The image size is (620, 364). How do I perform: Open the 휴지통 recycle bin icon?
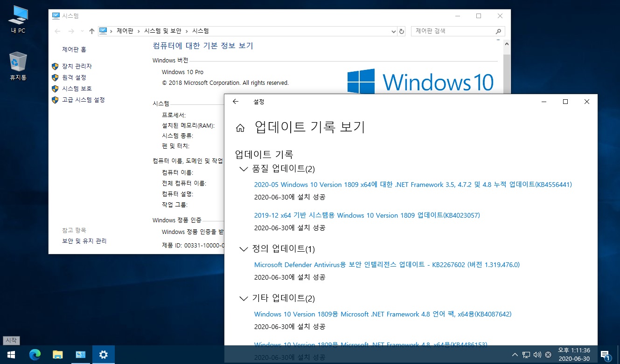(x=18, y=66)
